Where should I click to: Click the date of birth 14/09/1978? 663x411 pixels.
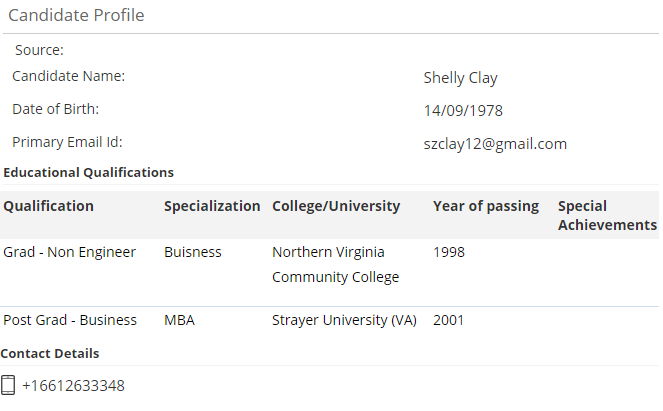463,111
